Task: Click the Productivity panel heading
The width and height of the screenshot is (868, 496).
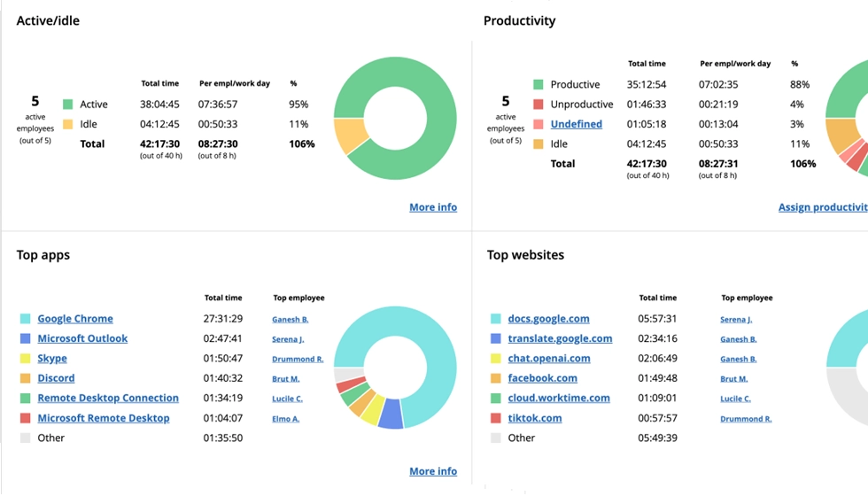Action: tap(519, 21)
